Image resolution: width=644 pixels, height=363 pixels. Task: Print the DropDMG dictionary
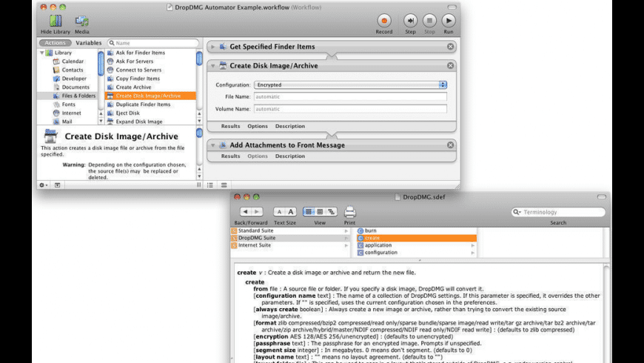point(350,212)
